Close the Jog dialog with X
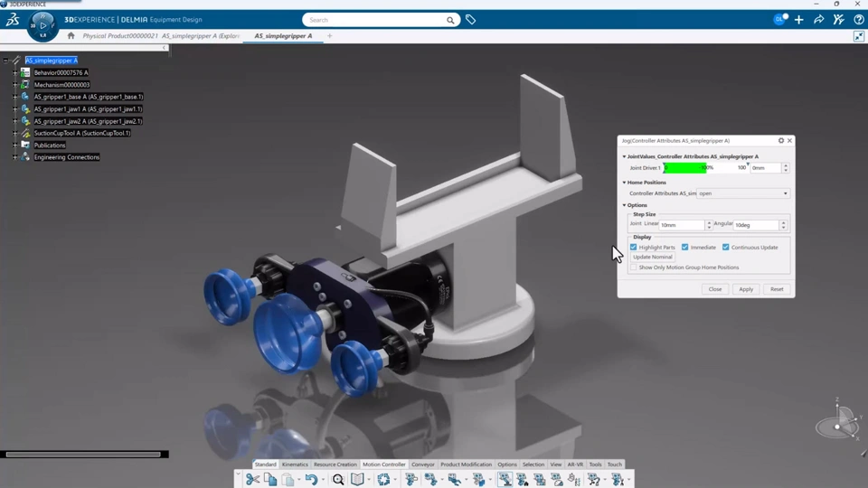 point(789,141)
